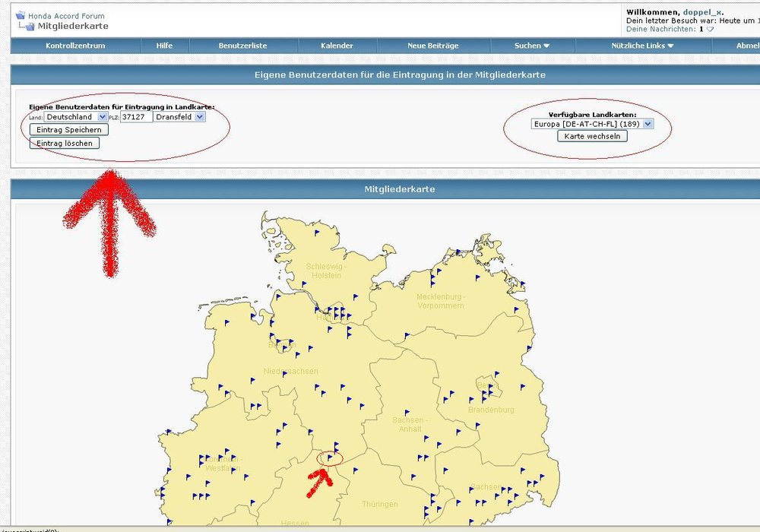Click the flag directly above the circled flag
Screen dimensions: 760x532
337,445
